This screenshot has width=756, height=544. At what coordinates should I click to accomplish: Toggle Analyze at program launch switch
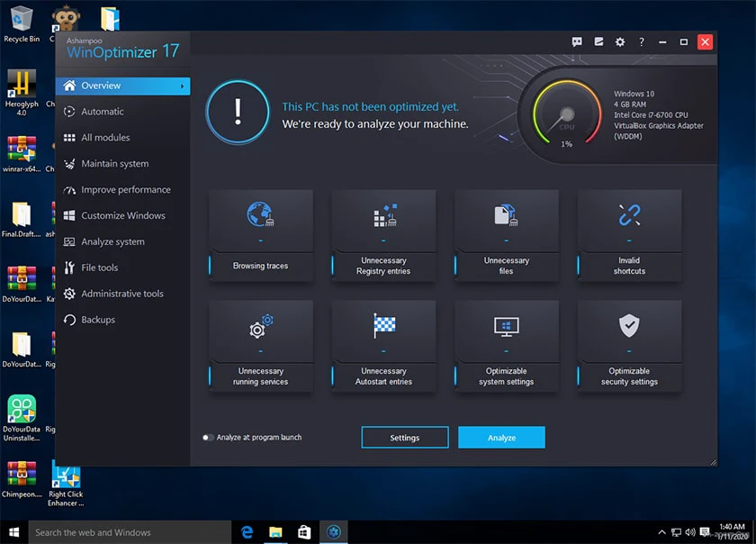click(208, 438)
